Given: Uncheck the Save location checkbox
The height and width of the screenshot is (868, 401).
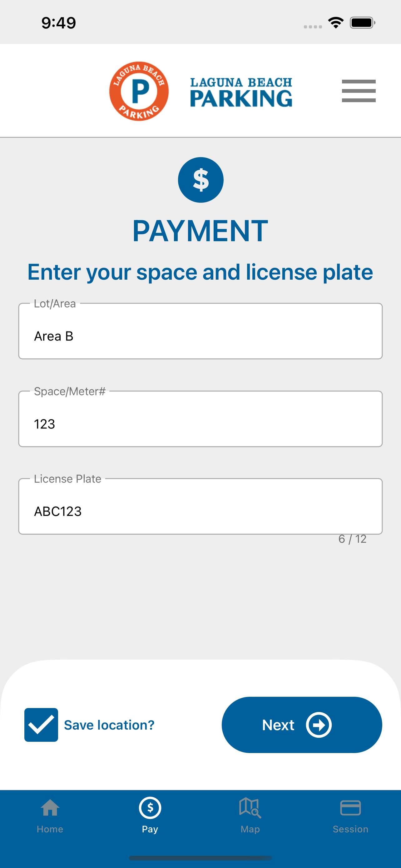Looking at the screenshot, I should tap(41, 725).
